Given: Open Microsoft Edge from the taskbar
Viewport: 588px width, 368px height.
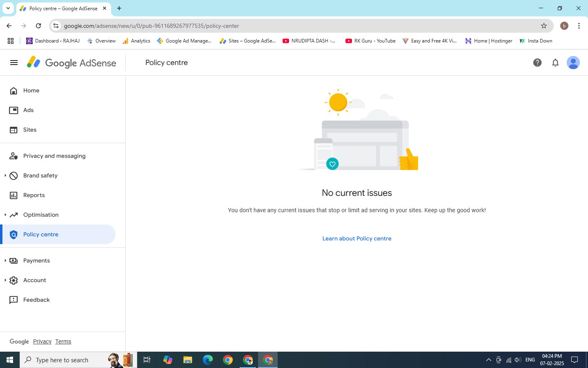Looking at the screenshot, I should (x=208, y=360).
